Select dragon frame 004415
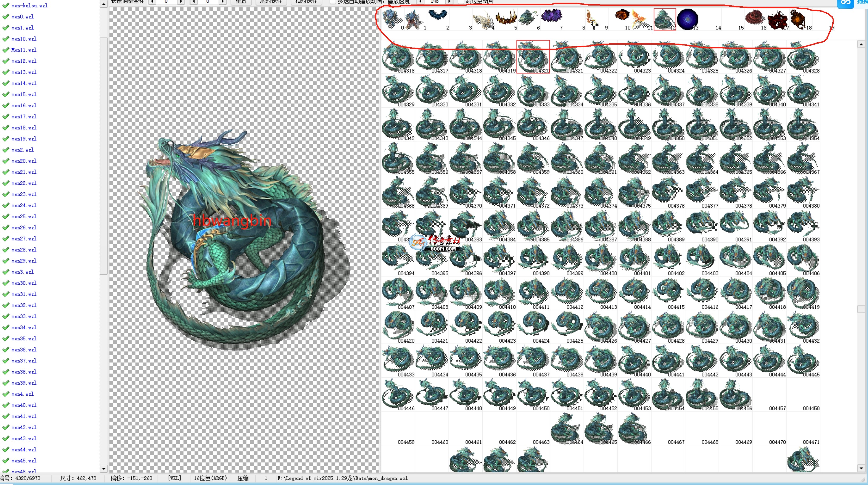868x485 pixels. pos(668,293)
